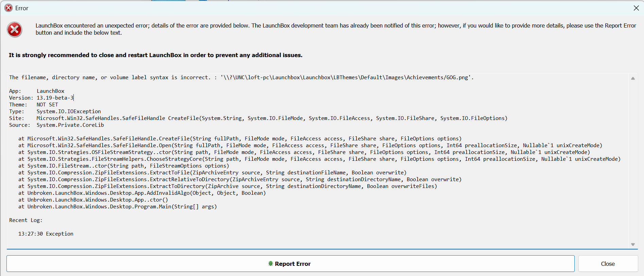Click the scrollbar down arrow
This screenshot has width=644, height=276.
pos(633,244)
